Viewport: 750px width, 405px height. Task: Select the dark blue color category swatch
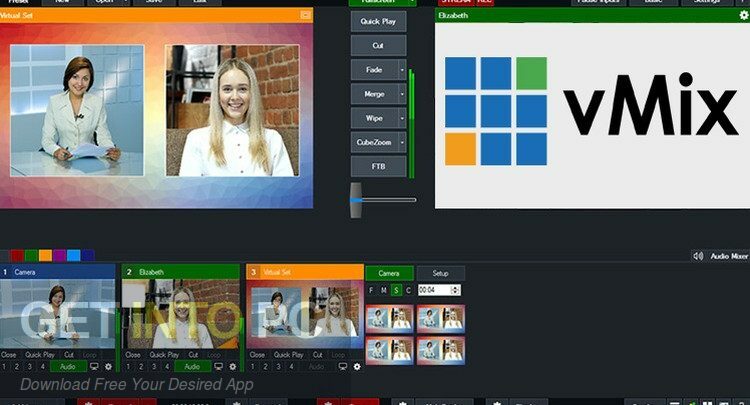click(88, 255)
